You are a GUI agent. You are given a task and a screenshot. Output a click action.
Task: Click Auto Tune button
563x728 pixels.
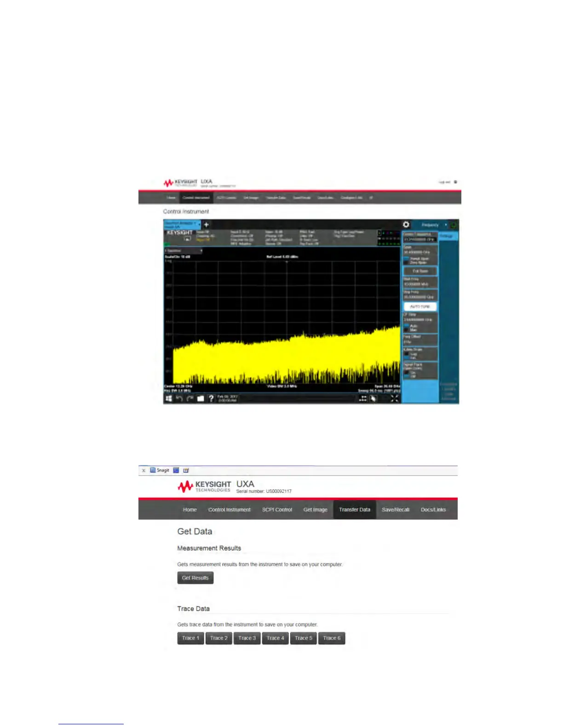tap(420, 307)
